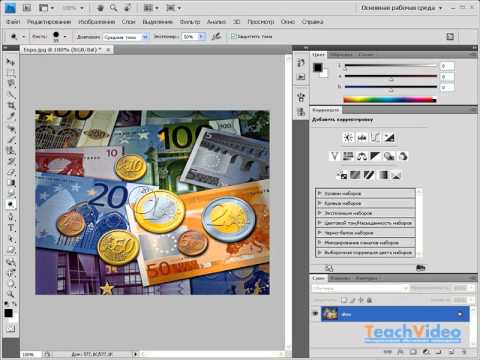Add a Threshold adjustment
The image size is (480, 360).
pos(369,175)
